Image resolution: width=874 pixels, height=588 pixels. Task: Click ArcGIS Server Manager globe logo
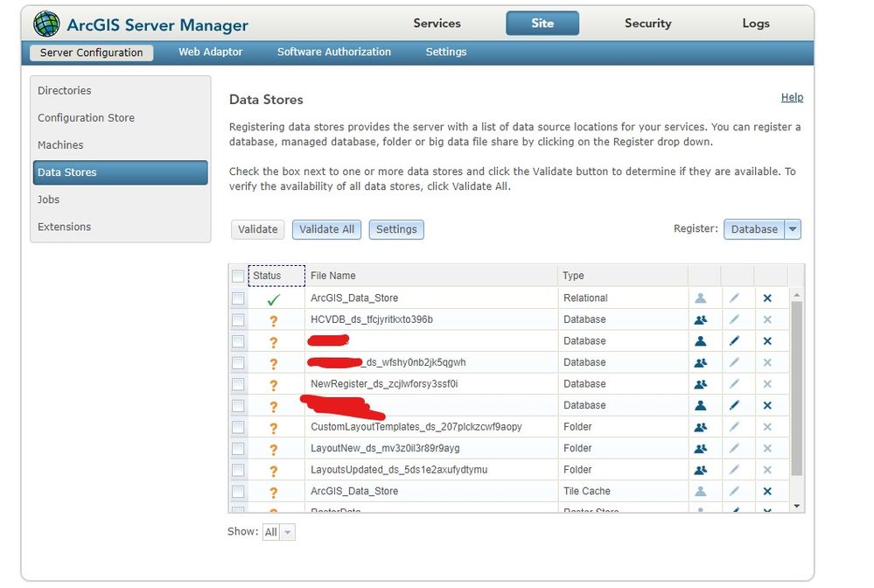(45, 24)
